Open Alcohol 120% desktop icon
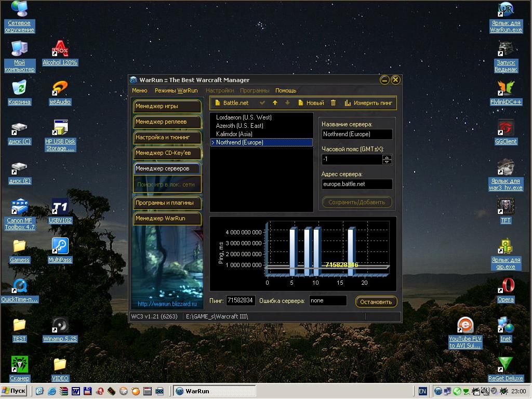The image size is (532, 399). click(x=60, y=53)
